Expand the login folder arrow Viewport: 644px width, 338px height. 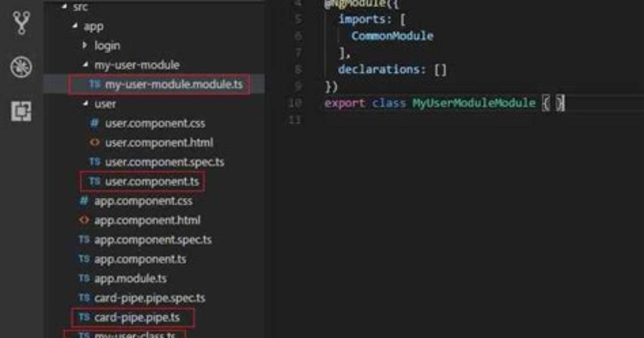click(x=85, y=45)
